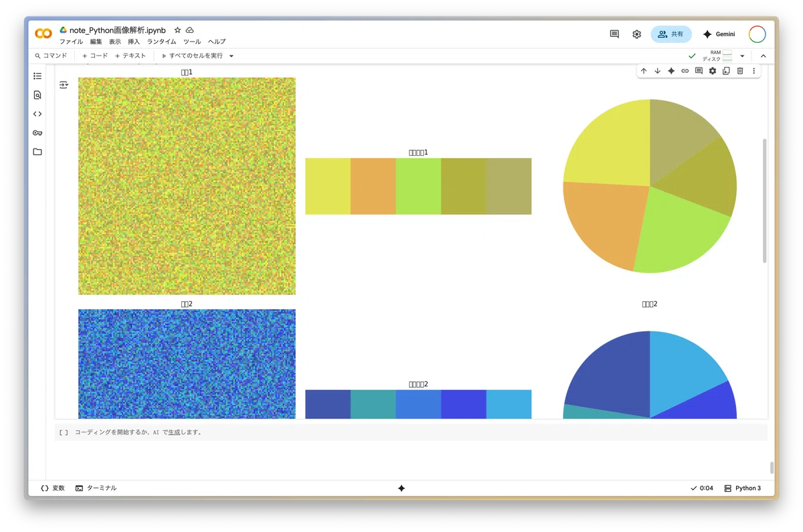Delete the selected cell with trash icon
Screen dimensions: 803x532
(740, 71)
